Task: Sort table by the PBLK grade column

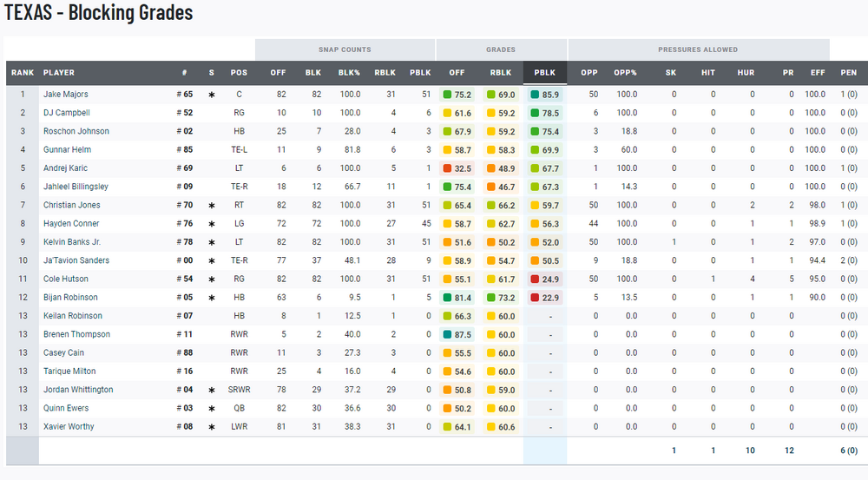Action: pos(545,73)
